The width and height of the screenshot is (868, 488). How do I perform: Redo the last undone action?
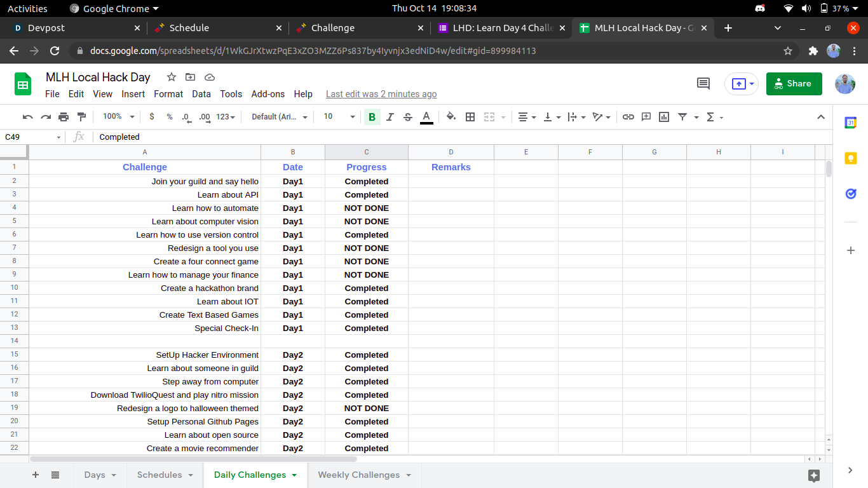[46, 117]
